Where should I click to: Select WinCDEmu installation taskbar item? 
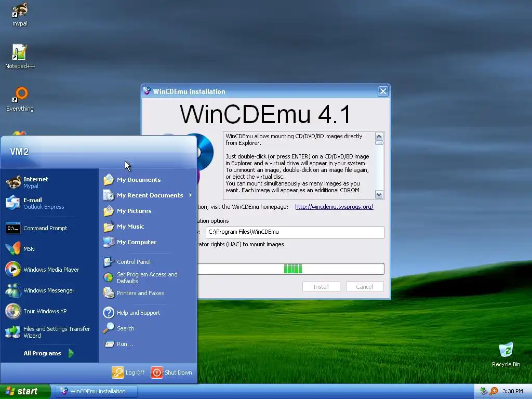[96, 391]
